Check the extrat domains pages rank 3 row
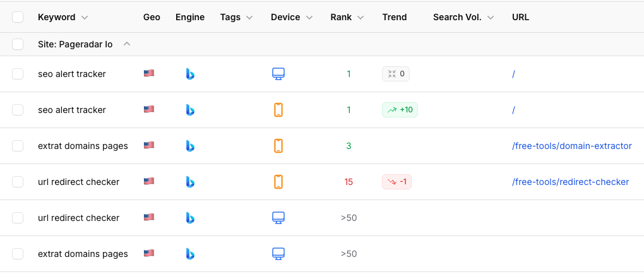The width and height of the screenshot is (644, 274). 18,146
